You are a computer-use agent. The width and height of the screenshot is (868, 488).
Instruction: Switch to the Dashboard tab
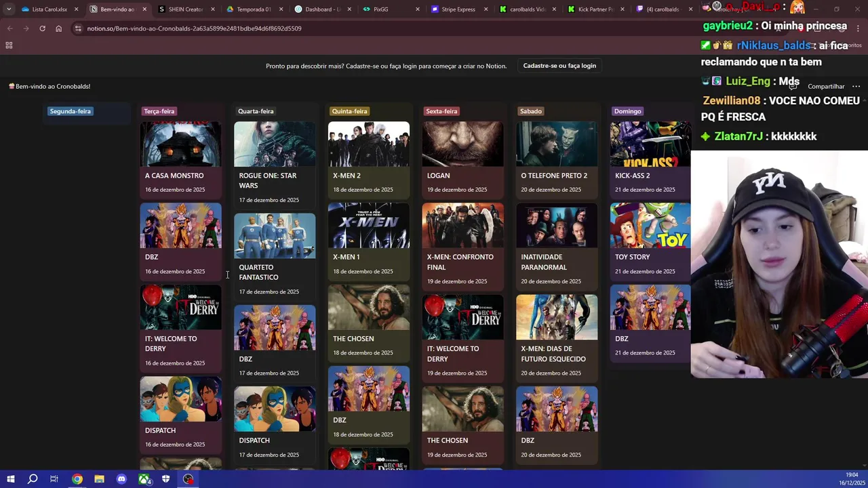point(322,9)
